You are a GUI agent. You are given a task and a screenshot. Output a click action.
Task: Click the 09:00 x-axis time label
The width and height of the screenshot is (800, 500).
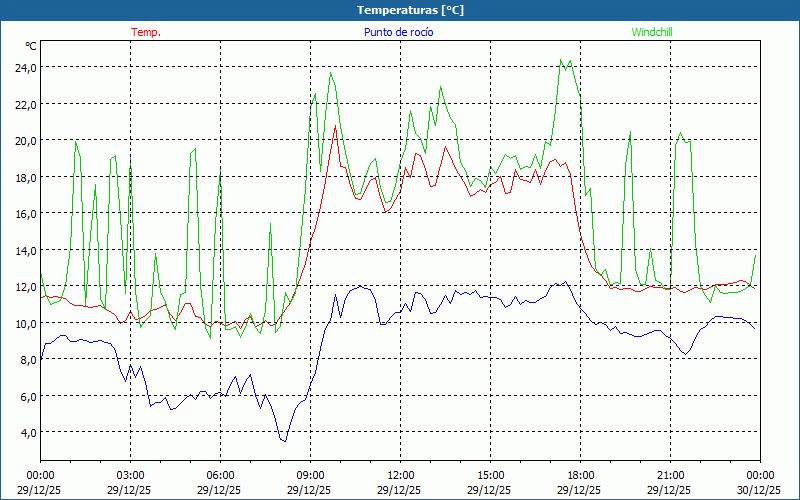[x=310, y=475]
